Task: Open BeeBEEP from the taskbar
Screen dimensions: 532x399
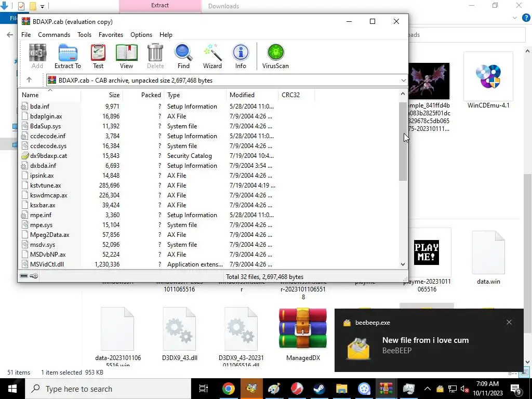Action: [251, 389]
